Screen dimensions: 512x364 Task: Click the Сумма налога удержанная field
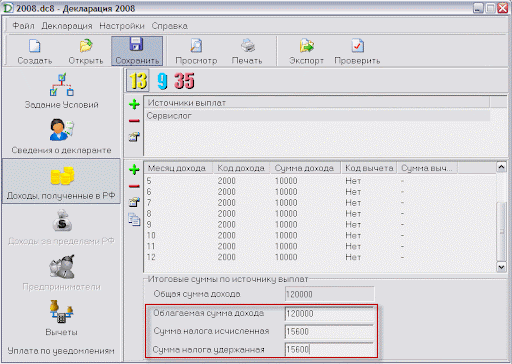329,350
